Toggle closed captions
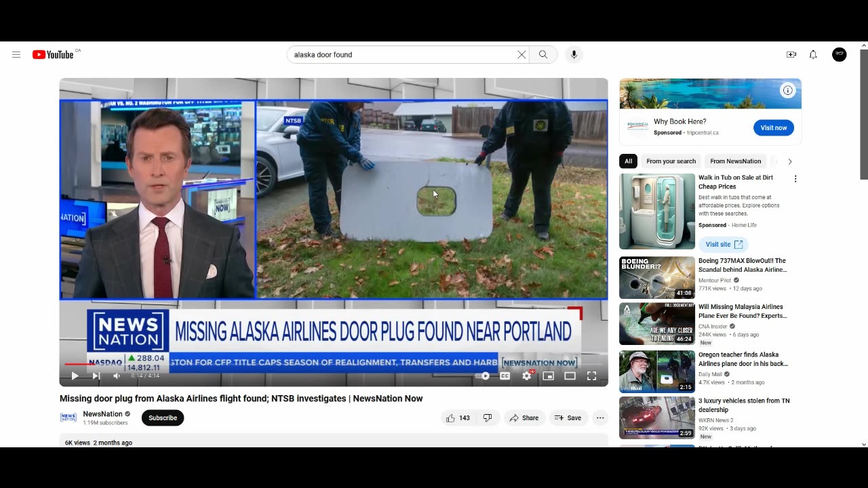This screenshot has height=488, width=868. click(x=505, y=375)
